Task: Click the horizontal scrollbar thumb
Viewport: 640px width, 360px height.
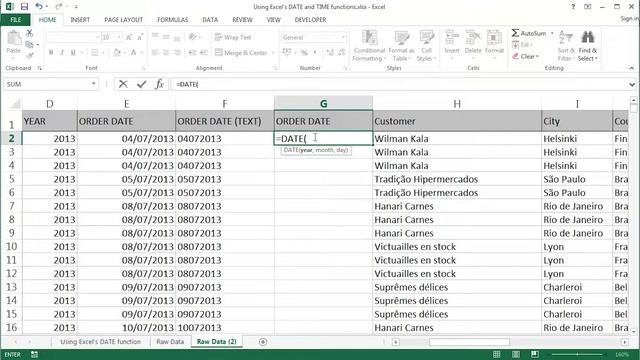Action: coord(469,342)
